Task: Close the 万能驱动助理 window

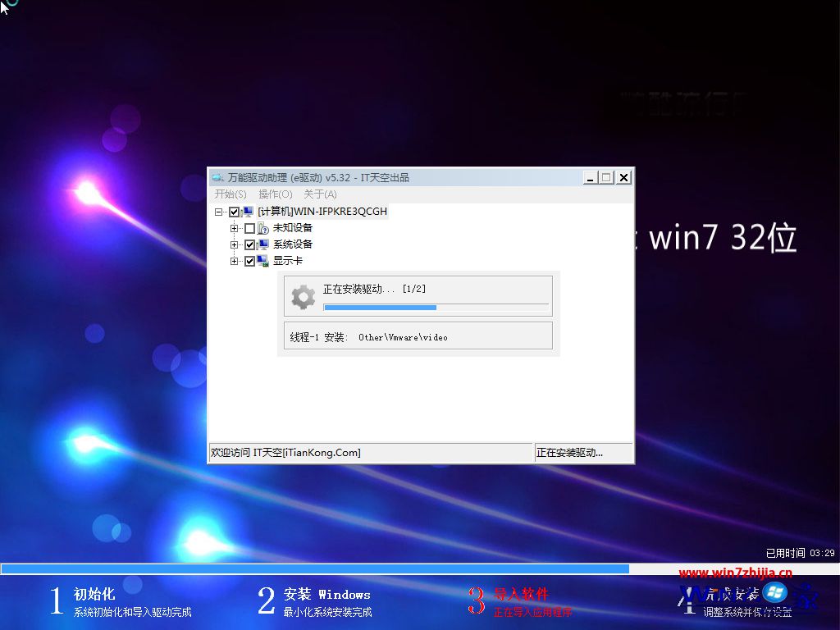Action: pos(623,177)
